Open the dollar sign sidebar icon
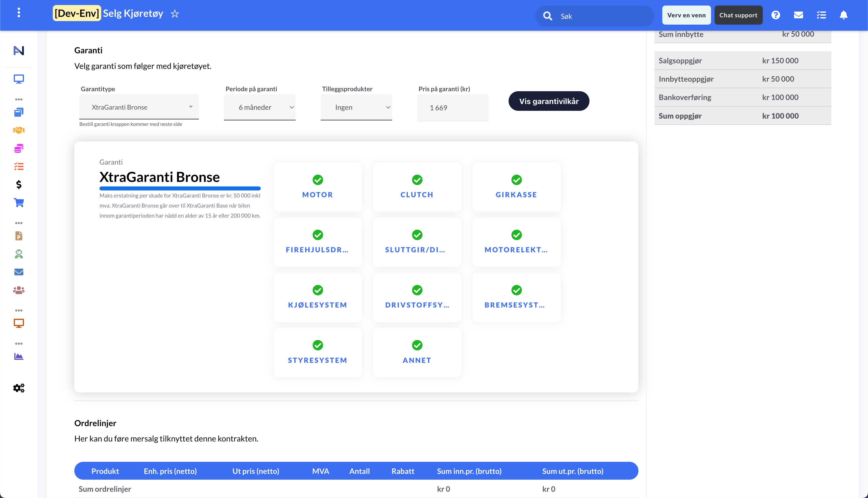 pyautogui.click(x=19, y=185)
